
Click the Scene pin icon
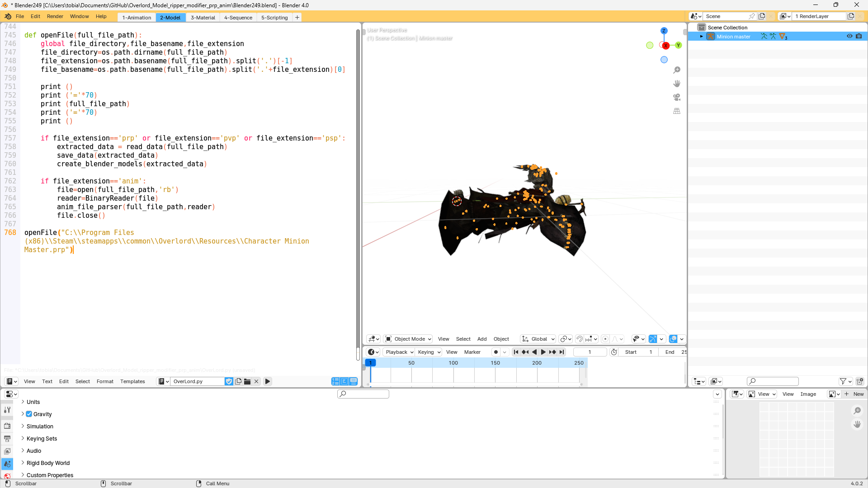tap(752, 16)
